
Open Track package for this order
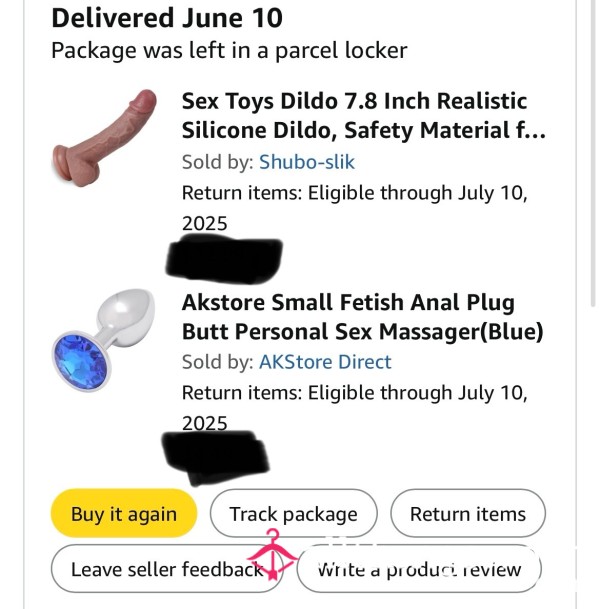coord(293,513)
